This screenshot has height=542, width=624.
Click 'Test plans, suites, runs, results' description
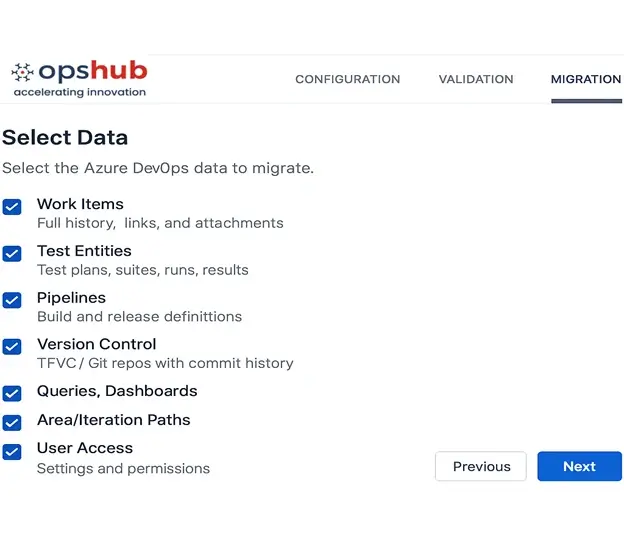click(x=142, y=270)
